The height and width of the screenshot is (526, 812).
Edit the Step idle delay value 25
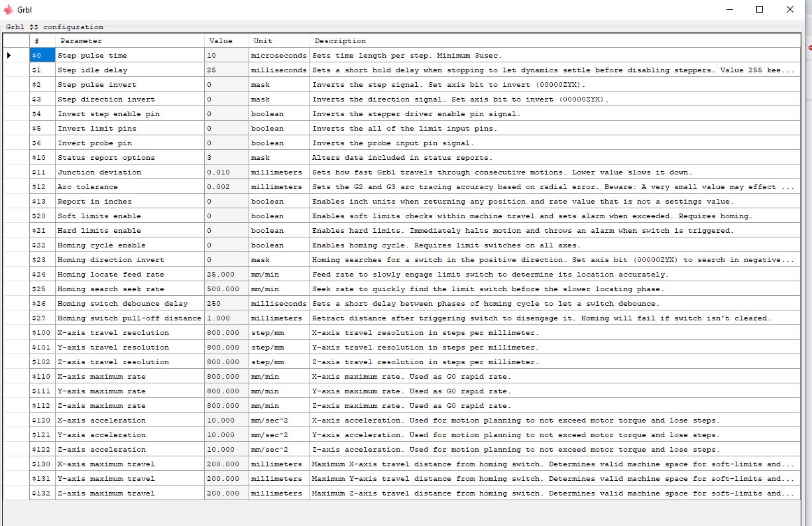(227, 70)
